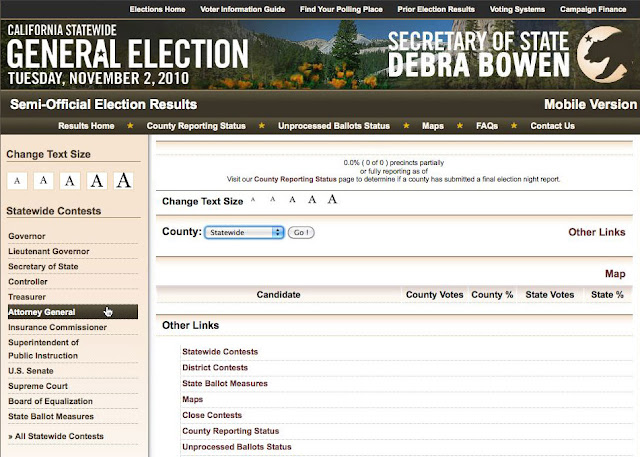Select the smallest text size icon in sidebar
Screen dimensions: 640x457
pyautogui.click(x=17, y=181)
